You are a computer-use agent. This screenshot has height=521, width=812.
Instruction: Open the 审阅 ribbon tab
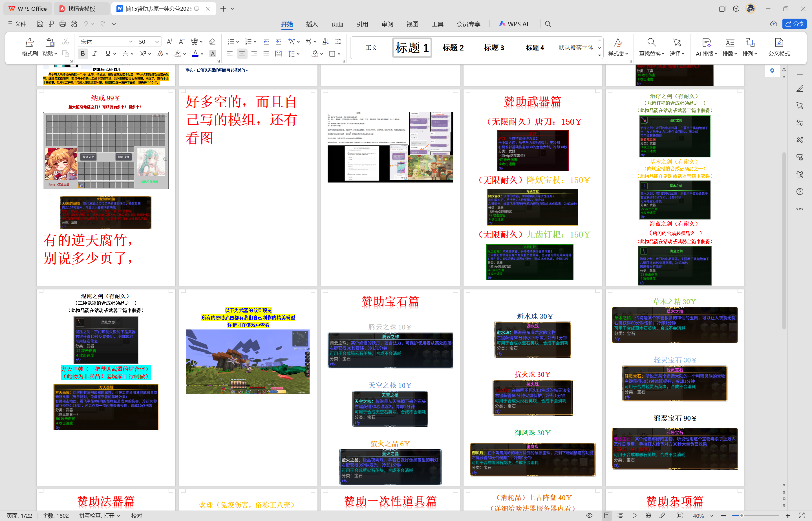[387, 24]
